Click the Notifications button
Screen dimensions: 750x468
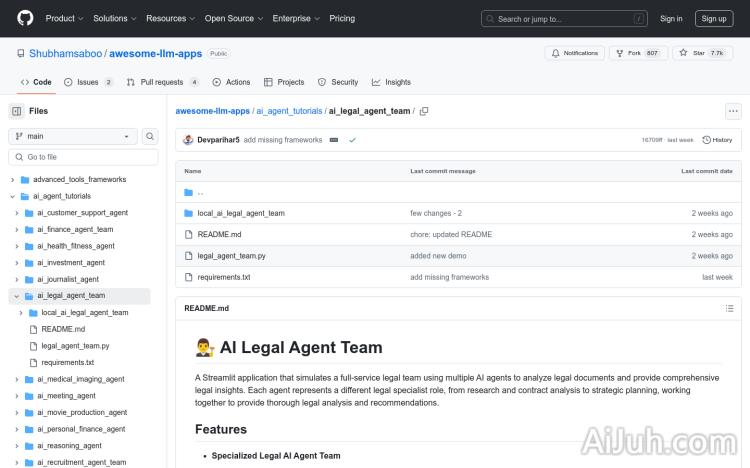(574, 53)
